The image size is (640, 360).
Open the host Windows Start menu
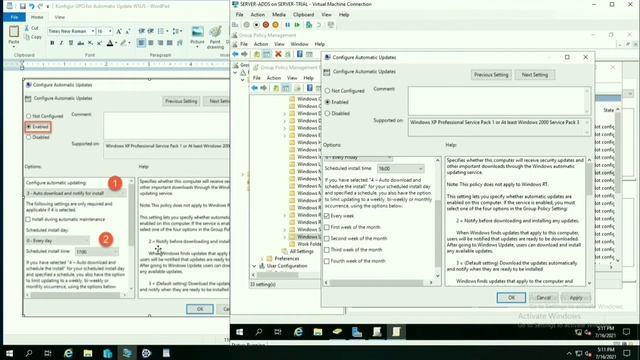9,353
